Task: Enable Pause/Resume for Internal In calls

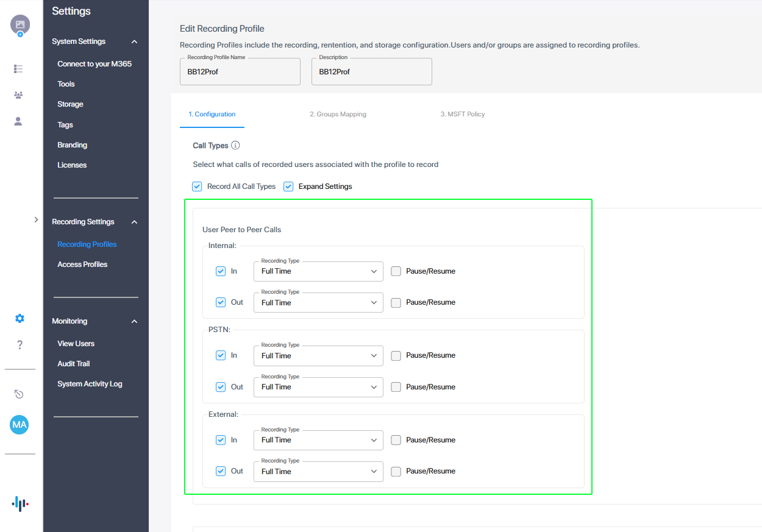Action: point(396,271)
